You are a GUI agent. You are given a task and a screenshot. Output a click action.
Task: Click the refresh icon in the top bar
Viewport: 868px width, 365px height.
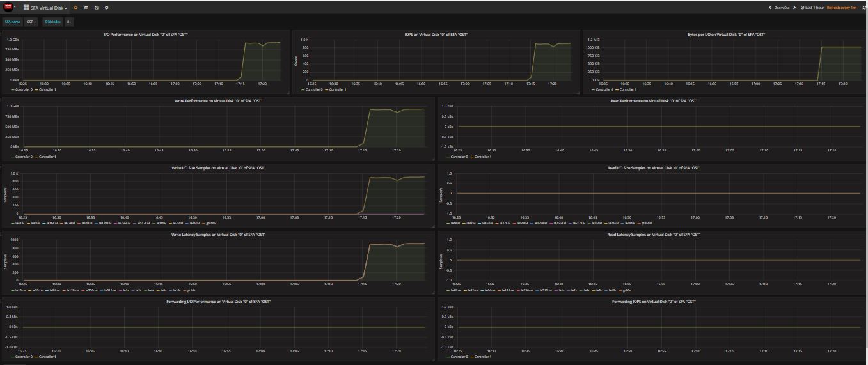[864, 8]
